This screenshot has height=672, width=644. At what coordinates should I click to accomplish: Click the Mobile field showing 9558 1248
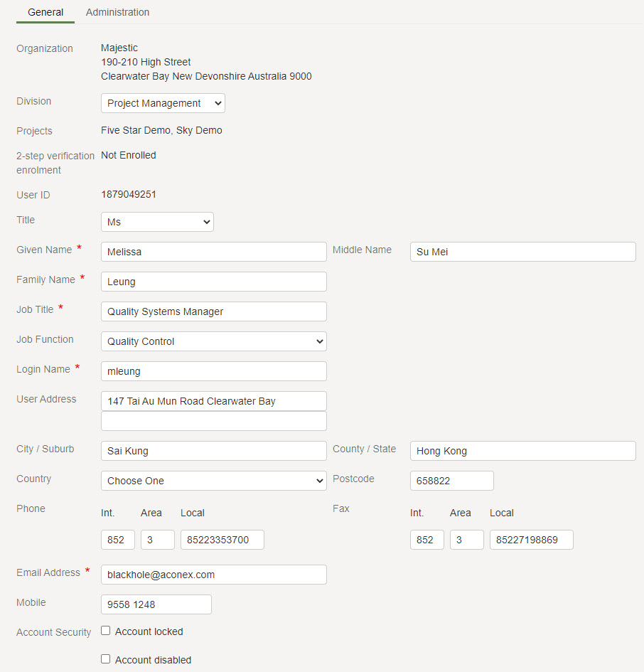[156, 604]
